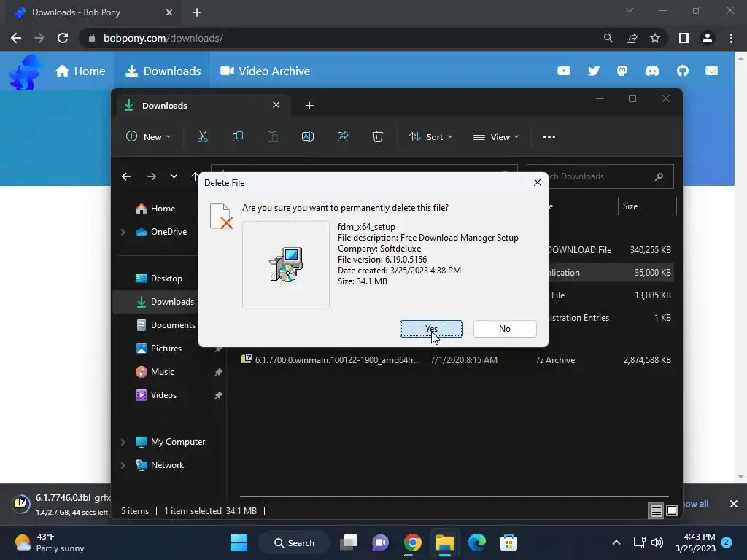Open the See more ellipsis menu
Image resolution: width=747 pixels, height=560 pixels.
[549, 136]
